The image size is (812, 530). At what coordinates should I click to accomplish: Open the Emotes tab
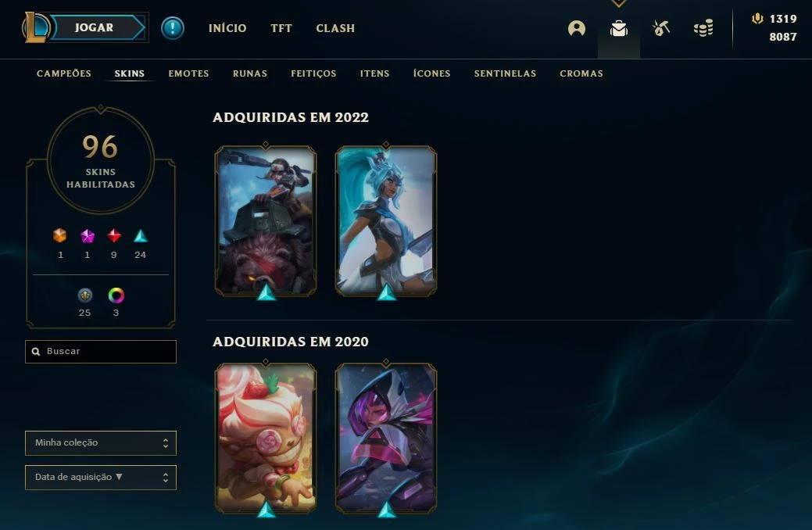(188, 73)
